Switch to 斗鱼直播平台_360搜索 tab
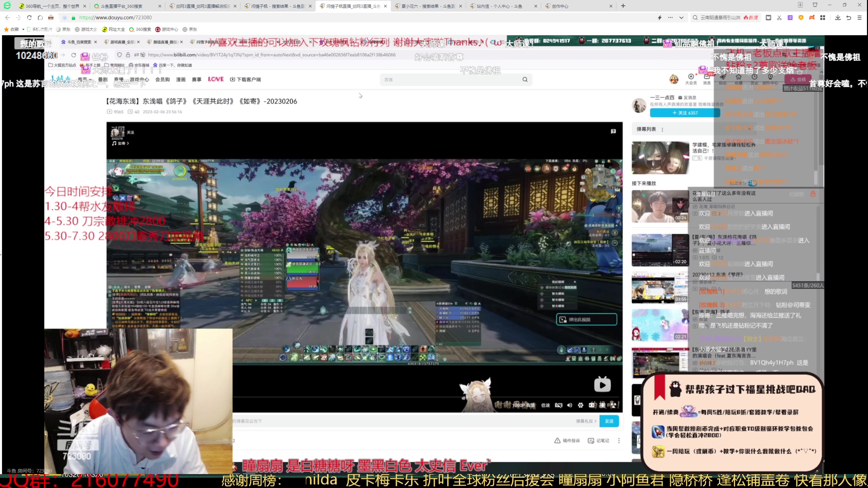868x488 pixels. coord(127,6)
